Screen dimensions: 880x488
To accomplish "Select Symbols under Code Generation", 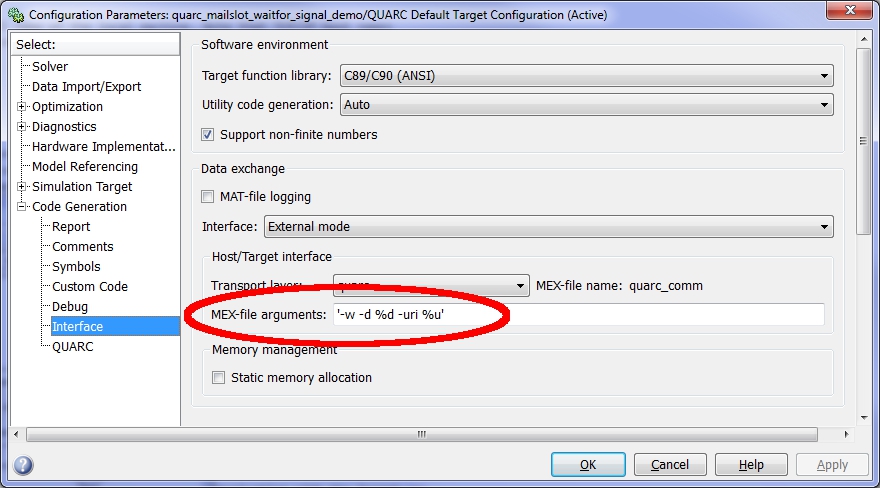I will click(76, 266).
